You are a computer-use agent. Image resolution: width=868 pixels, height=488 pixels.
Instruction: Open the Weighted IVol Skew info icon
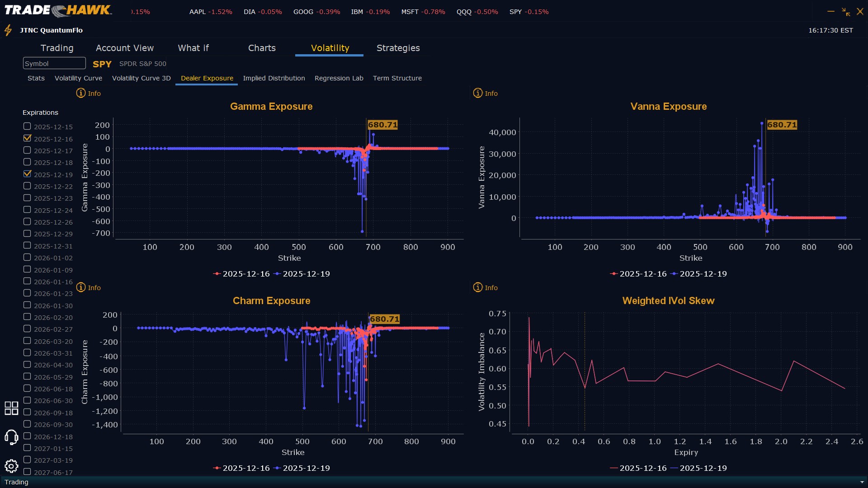[x=478, y=287]
